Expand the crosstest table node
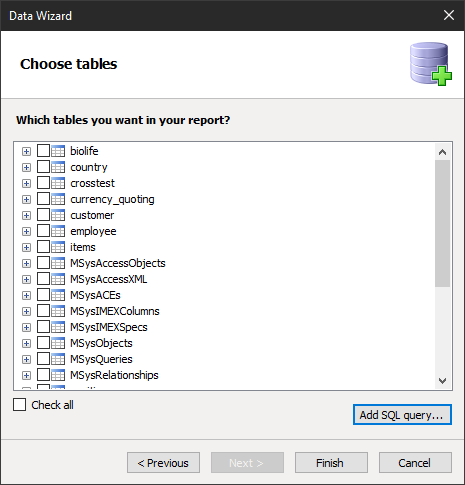The image size is (465, 485). coord(26,183)
